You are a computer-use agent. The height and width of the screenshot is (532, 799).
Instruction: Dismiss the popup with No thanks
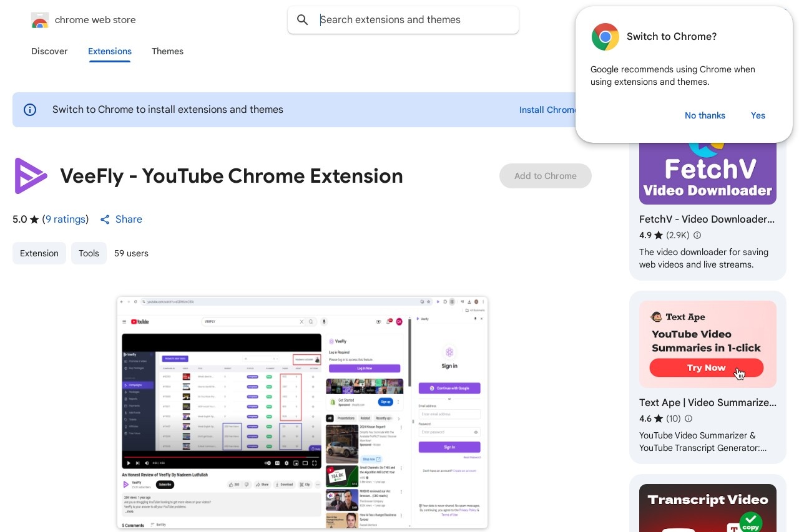tap(705, 115)
